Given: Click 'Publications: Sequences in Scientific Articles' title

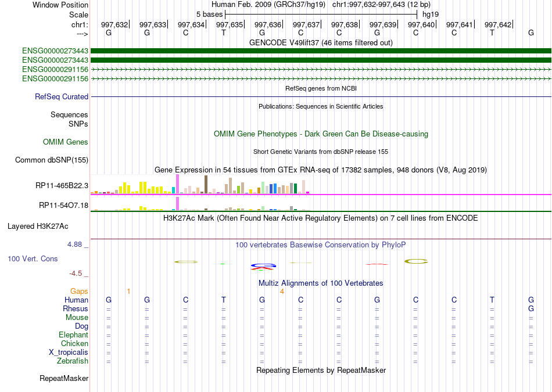Looking at the screenshot, I should click(321, 106).
